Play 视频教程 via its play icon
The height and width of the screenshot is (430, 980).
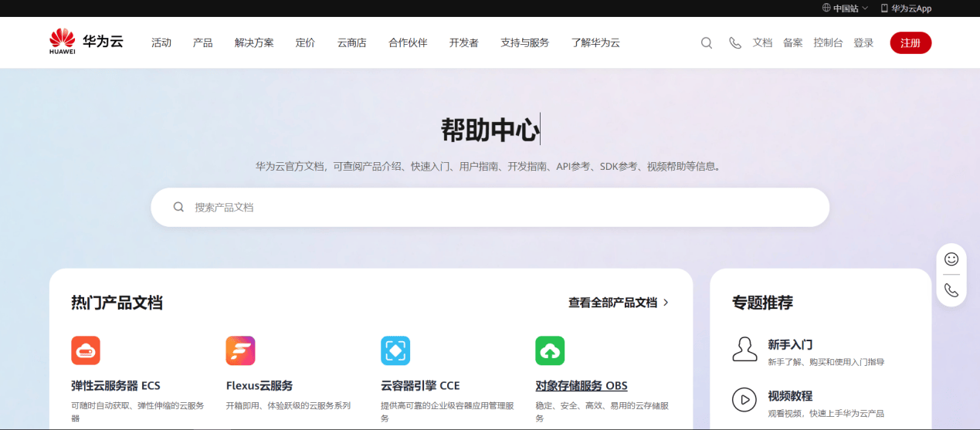(x=744, y=400)
